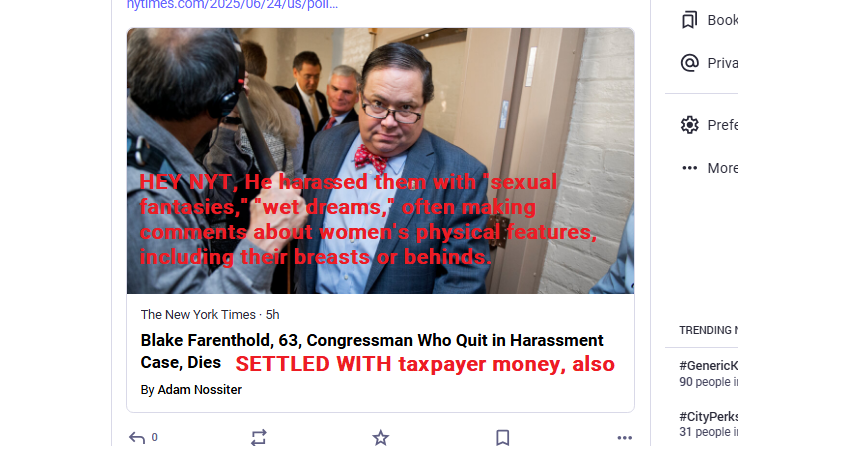863x471 pixels.
Task: Favorite the post with the star icon
Action: pos(380,438)
